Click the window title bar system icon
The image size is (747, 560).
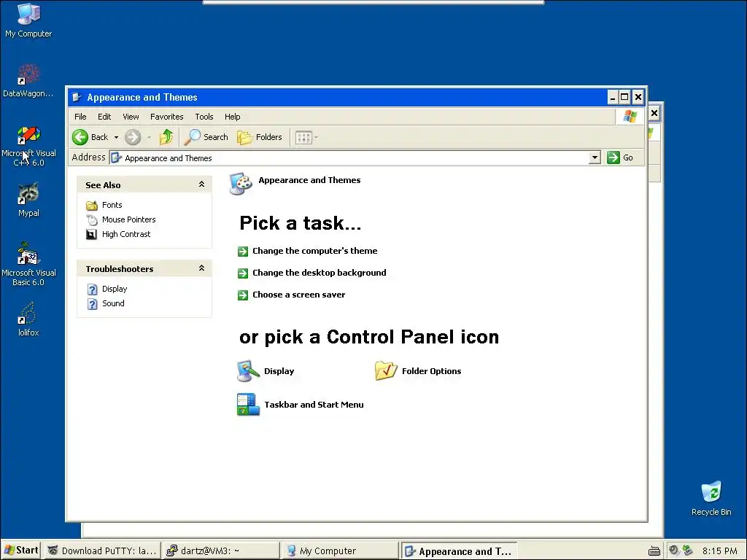(77, 98)
